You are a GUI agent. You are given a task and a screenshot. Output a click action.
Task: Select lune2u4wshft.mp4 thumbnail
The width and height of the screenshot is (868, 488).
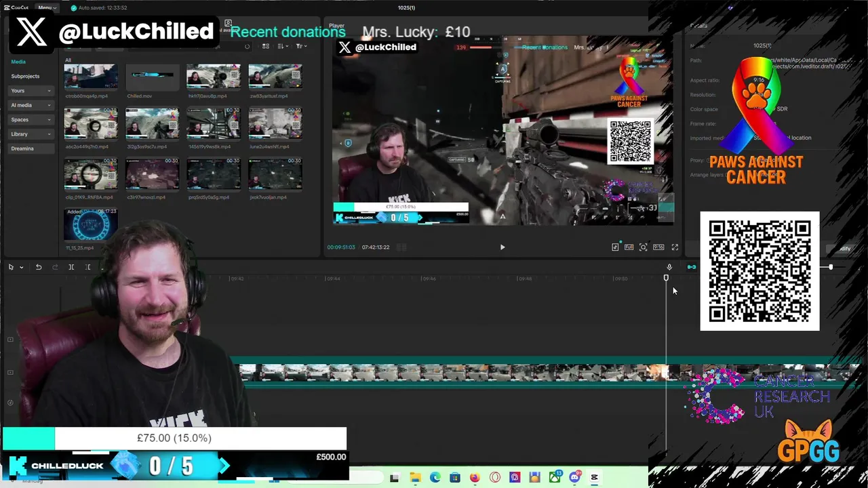pyautogui.click(x=275, y=123)
